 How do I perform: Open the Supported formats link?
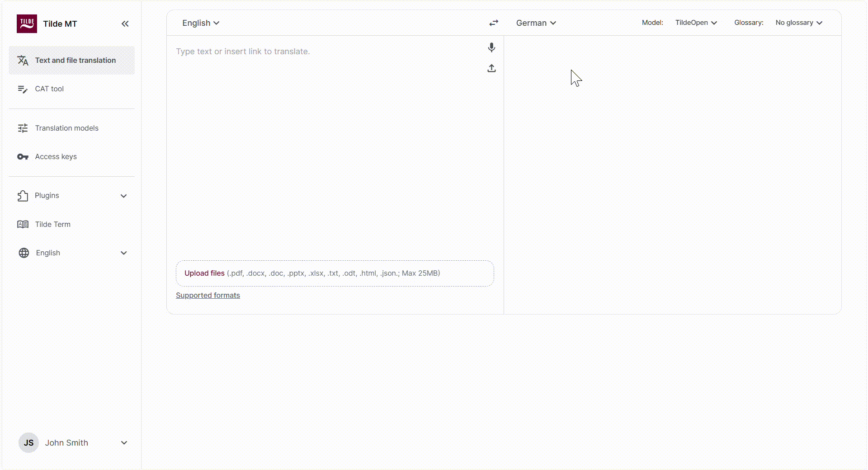[208, 295]
